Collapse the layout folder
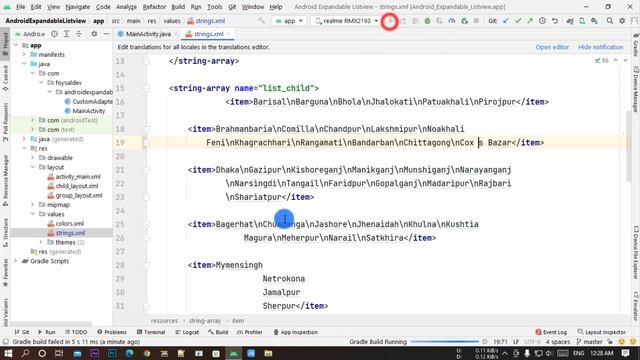 [x=33, y=167]
